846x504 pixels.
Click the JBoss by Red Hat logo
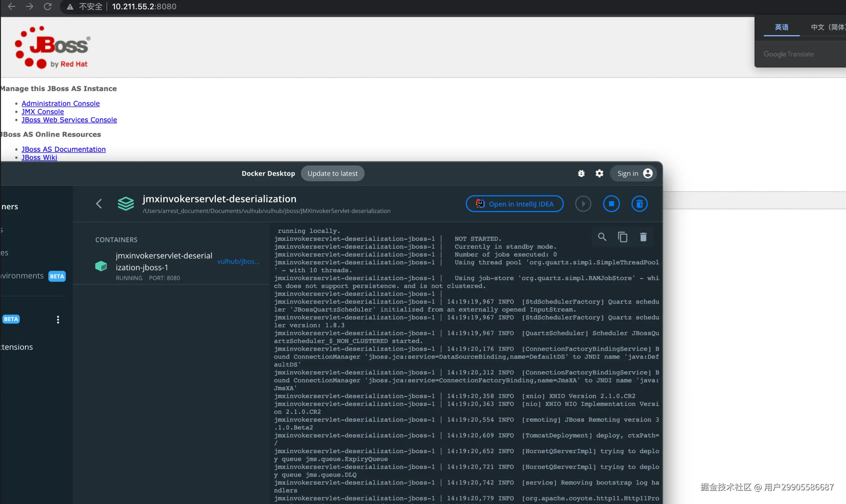click(x=52, y=47)
